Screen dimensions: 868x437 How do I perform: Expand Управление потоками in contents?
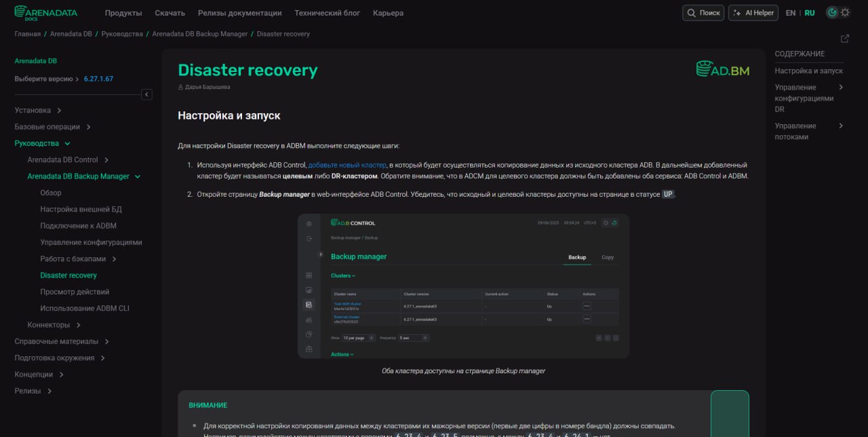click(x=841, y=126)
